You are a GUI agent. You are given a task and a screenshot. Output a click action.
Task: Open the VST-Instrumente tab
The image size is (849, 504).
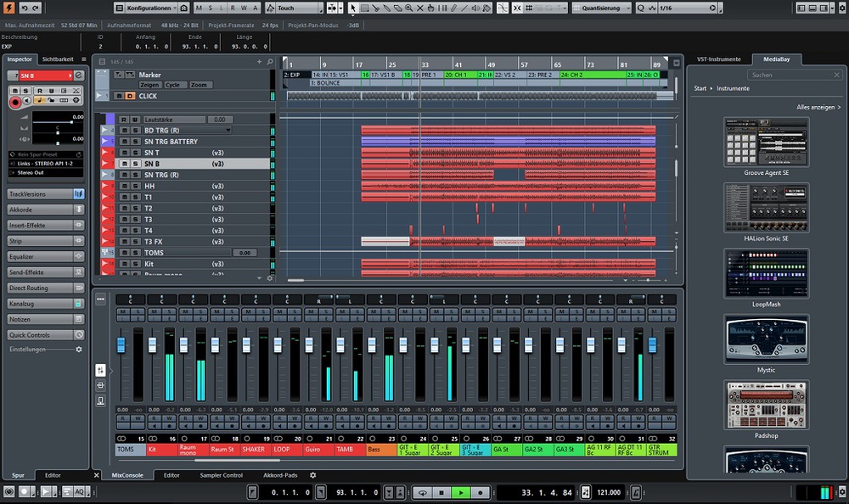(x=718, y=59)
